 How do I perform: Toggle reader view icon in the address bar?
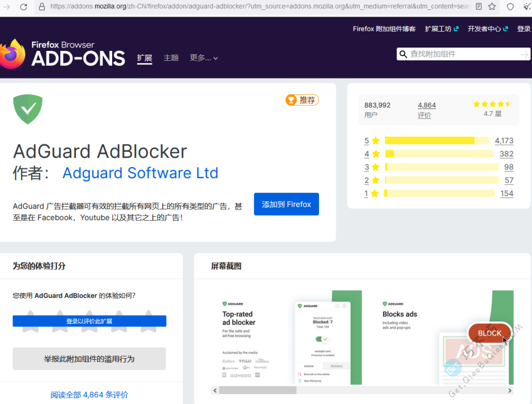tap(478, 7)
